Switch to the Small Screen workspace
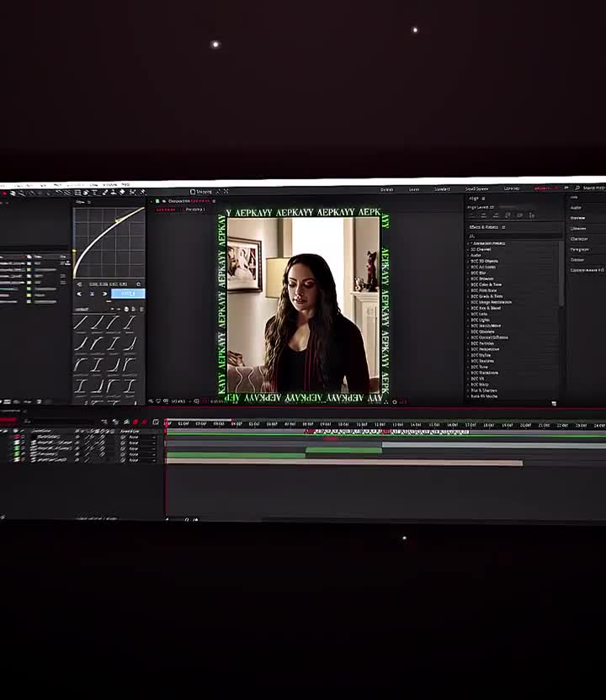 tap(476, 189)
